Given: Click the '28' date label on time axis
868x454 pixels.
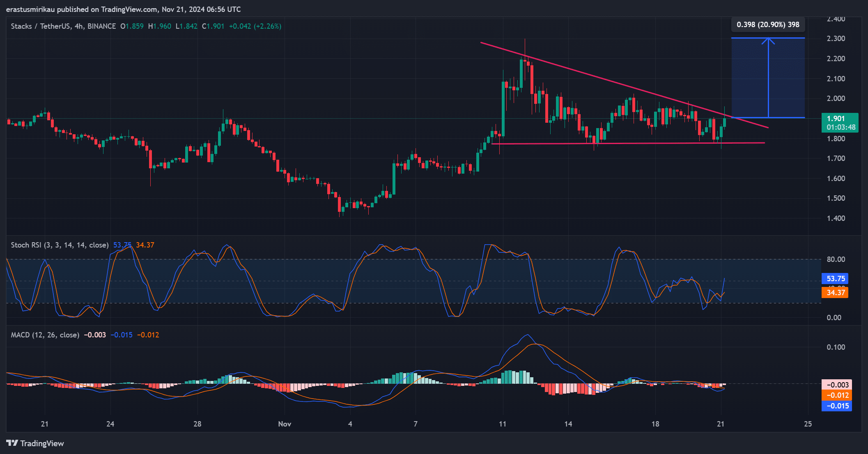Looking at the screenshot, I should click(197, 424).
